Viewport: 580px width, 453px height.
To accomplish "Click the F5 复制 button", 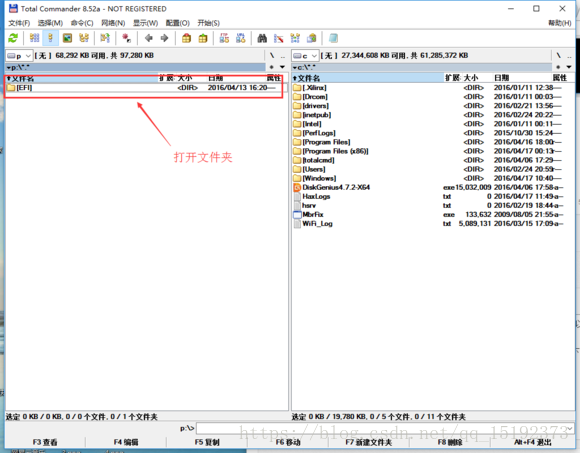I will pyautogui.click(x=207, y=442).
